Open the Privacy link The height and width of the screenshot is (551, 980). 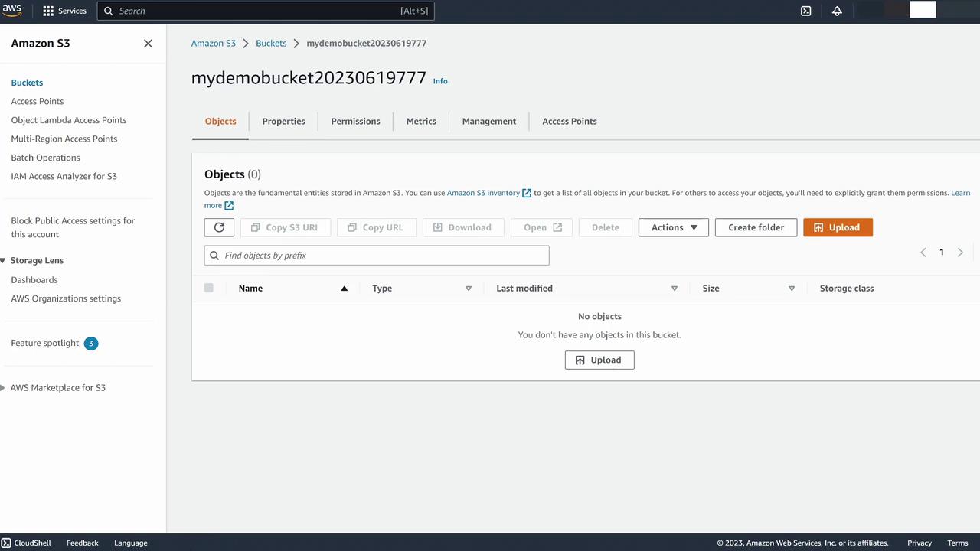coord(920,543)
